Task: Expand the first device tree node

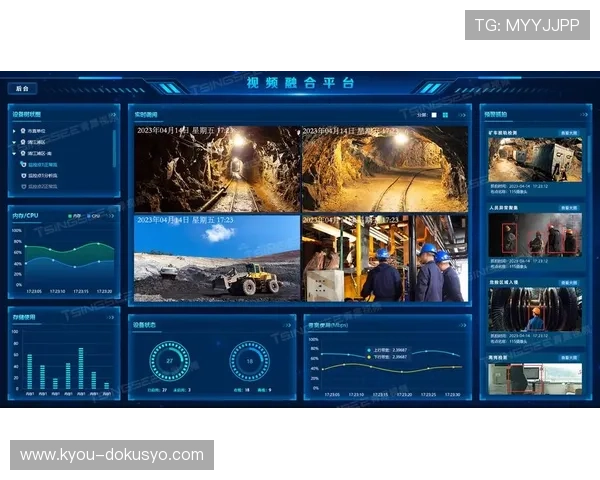Action: [15, 131]
